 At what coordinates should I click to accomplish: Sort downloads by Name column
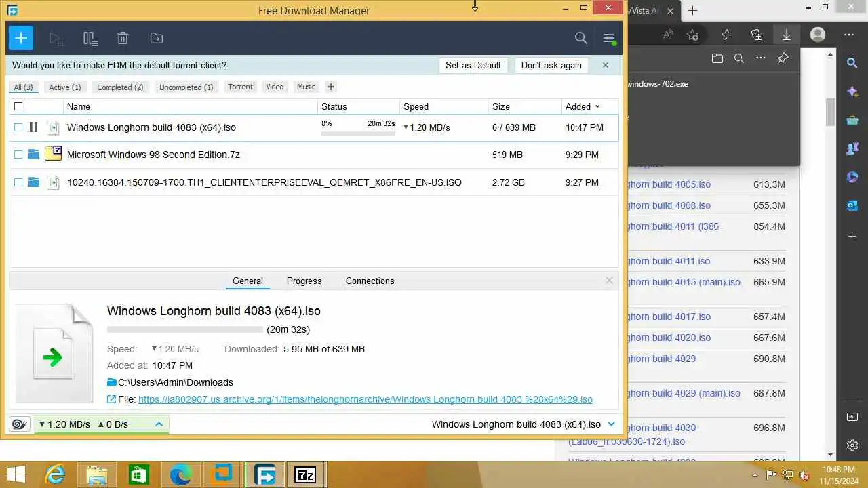(79, 106)
